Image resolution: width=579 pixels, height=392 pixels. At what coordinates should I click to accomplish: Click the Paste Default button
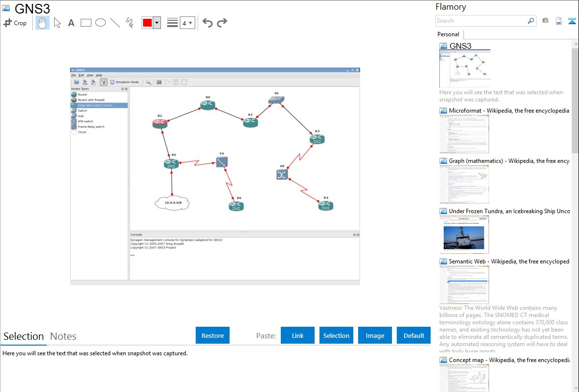414,335
